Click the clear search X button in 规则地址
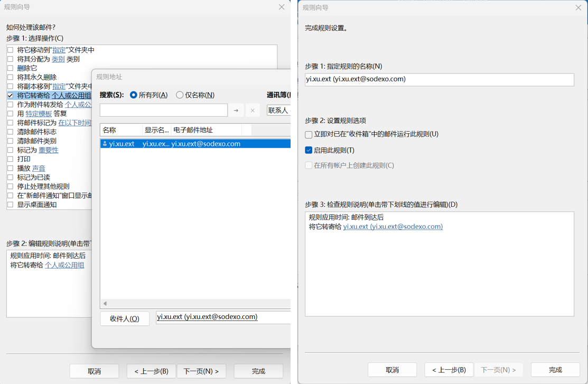The width and height of the screenshot is (588, 384). (x=253, y=111)
